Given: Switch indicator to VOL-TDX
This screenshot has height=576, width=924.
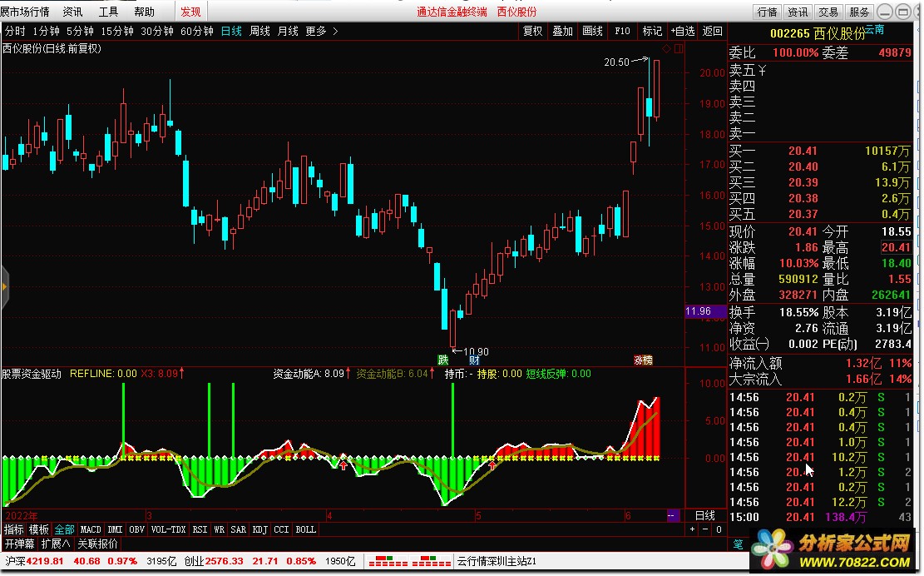Looking at the screenshot, I should click(x=168, y=529).
